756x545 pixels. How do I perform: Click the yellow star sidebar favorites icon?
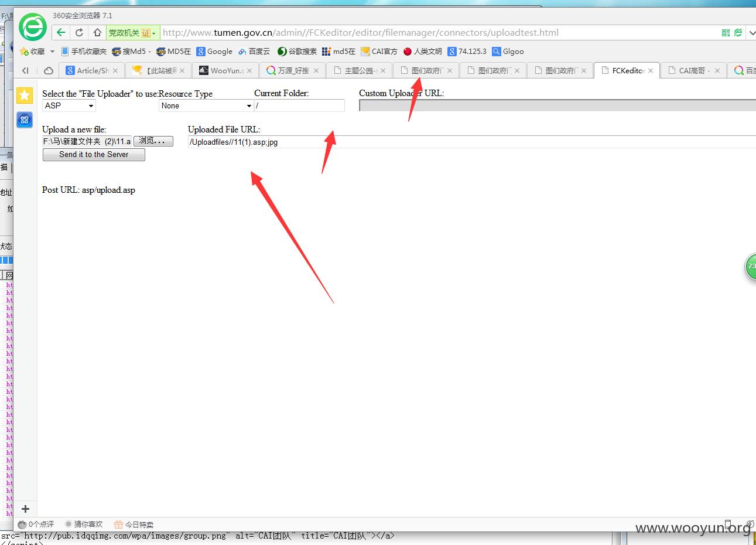pos(25,95)
